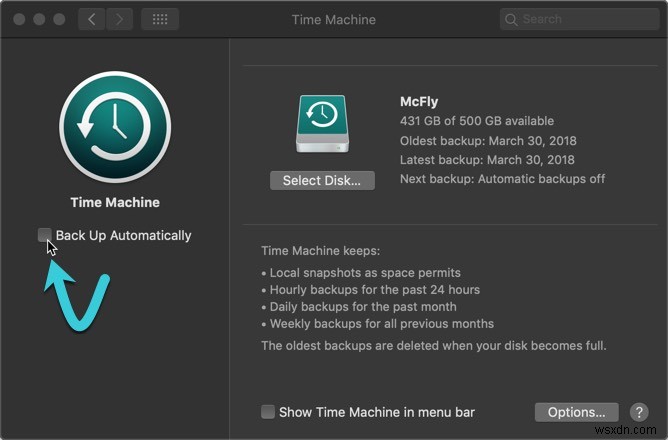
Task: Click the Next backup status text
Action: tap(502, 179)
